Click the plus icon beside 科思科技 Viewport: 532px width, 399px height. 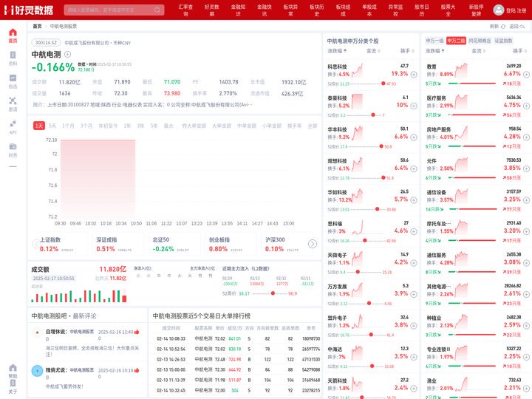[414, 75]
